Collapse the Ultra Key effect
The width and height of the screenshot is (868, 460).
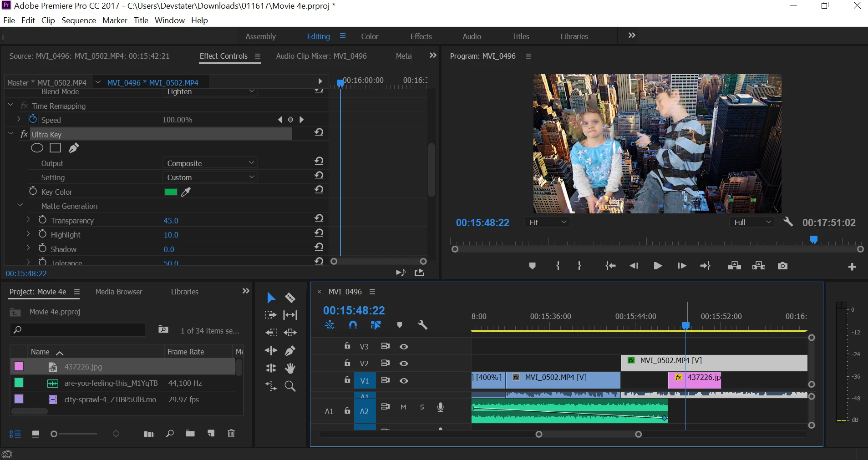coord(11,134)
